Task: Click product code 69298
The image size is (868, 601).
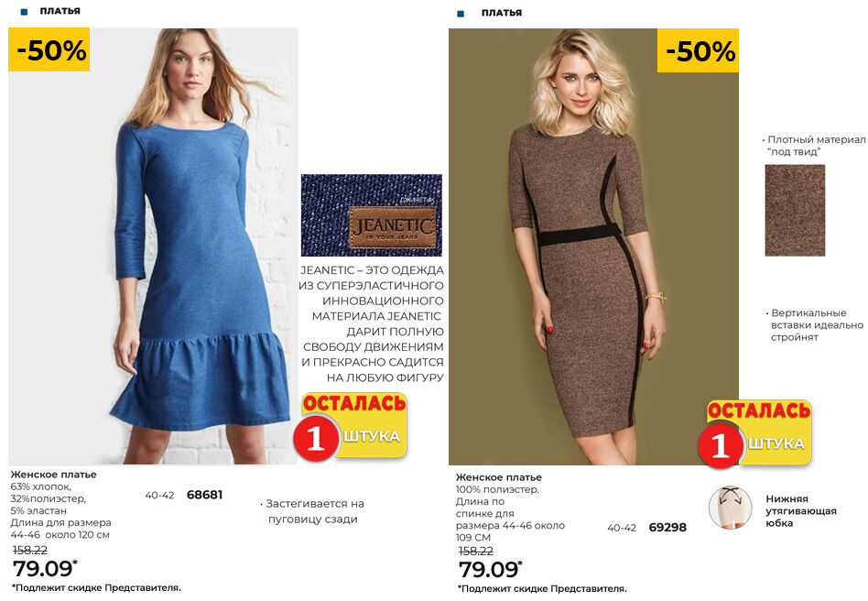Action: coord(667,528)
